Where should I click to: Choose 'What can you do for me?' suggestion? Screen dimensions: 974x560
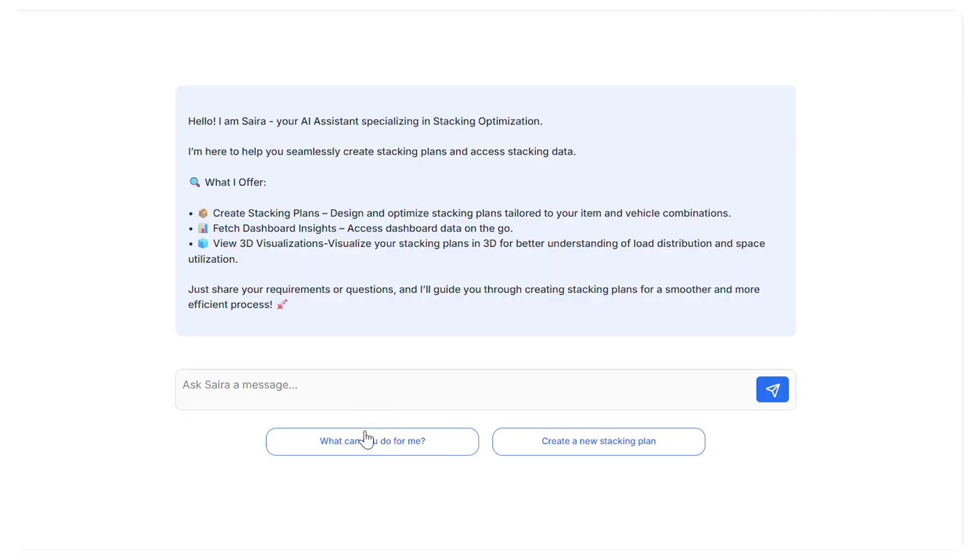[372, 442]
